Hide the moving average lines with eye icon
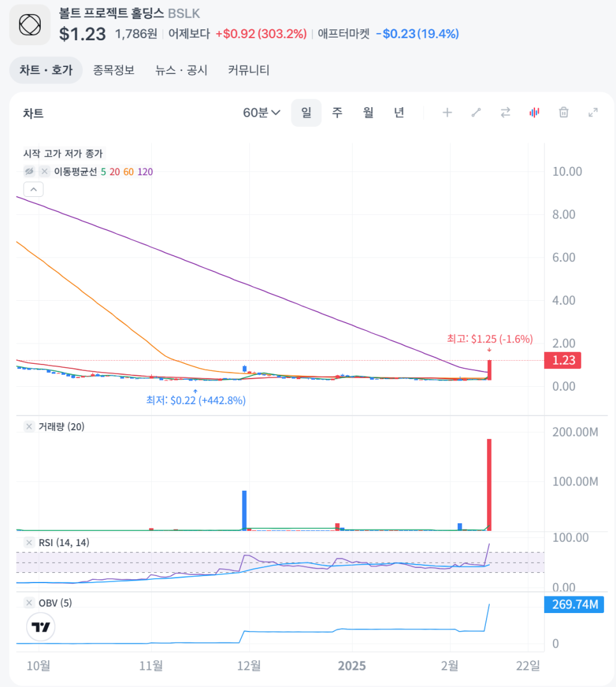The height and width of the screenshot is (687, 616). click(29, 171)
